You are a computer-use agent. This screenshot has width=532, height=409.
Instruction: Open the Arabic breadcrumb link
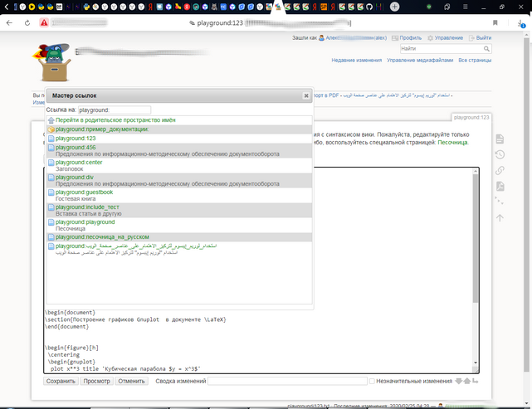(x=396, y=95)
